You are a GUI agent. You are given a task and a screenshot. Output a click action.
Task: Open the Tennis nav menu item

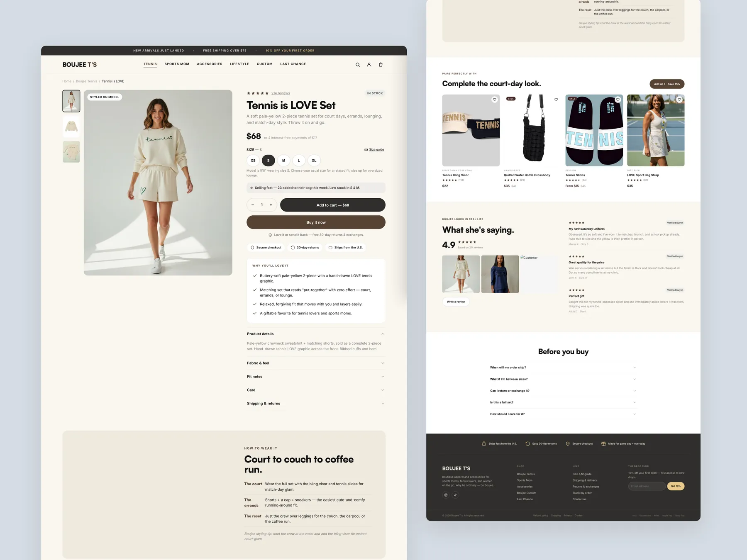(x=150, y=64)
